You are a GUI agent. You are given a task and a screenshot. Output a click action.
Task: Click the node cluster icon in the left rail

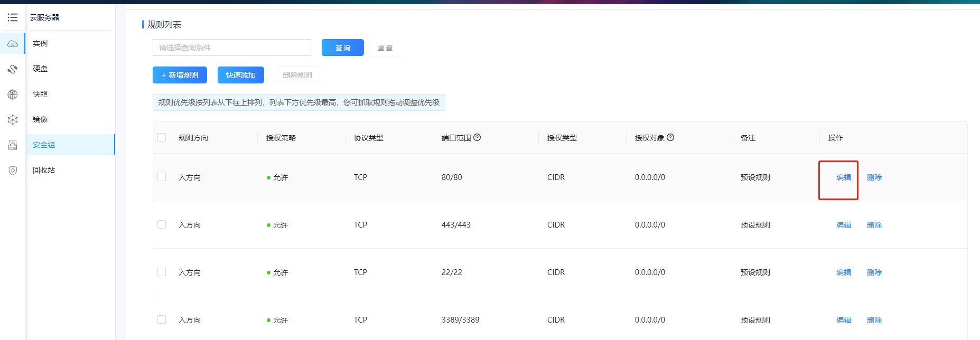click(x=13, y=119)
